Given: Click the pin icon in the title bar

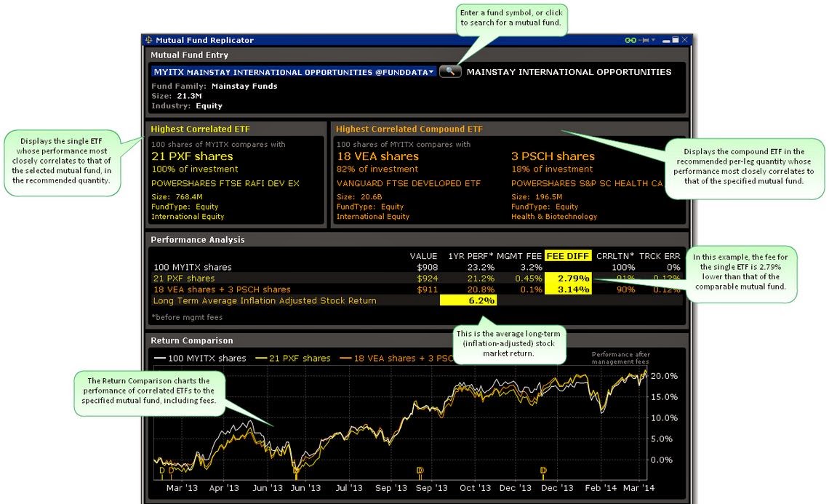Looking at the screenshot, I should (x=644, y=40).
